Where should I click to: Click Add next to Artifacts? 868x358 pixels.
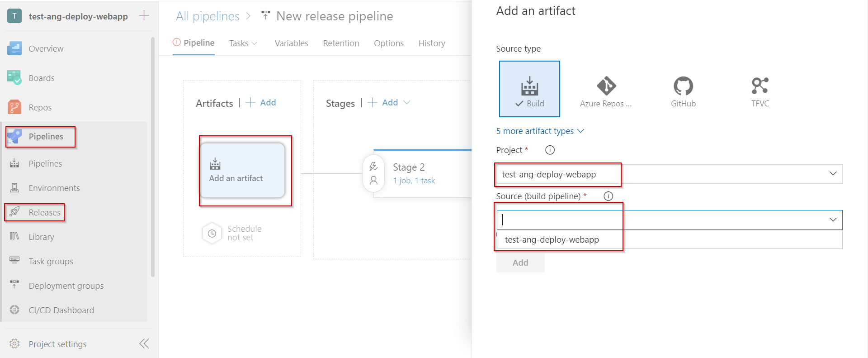(261, 103)
